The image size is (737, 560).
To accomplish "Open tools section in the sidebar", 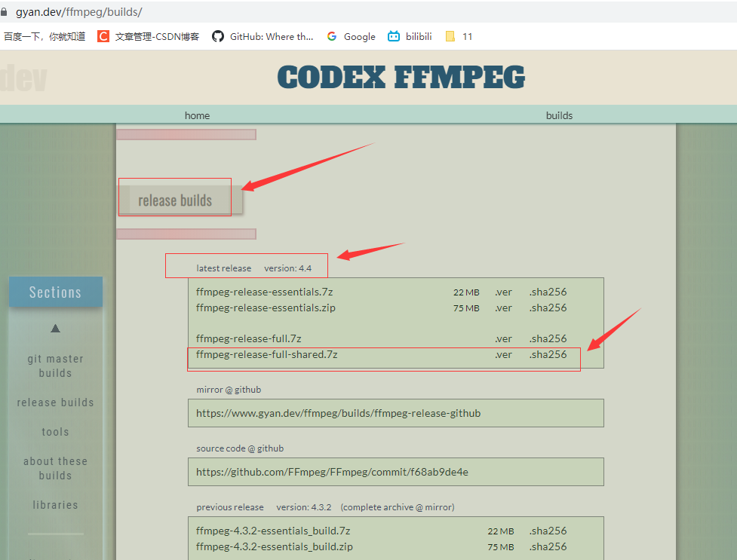I will [x=56, y=432].
